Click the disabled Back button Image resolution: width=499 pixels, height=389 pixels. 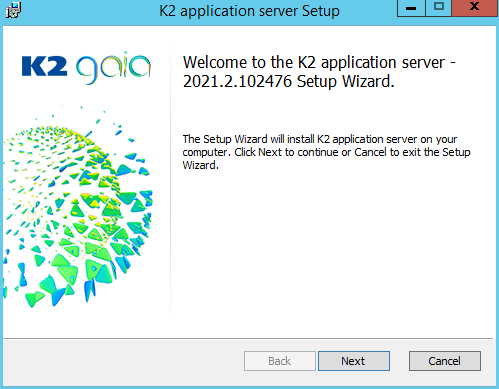[x=280, y=361]
